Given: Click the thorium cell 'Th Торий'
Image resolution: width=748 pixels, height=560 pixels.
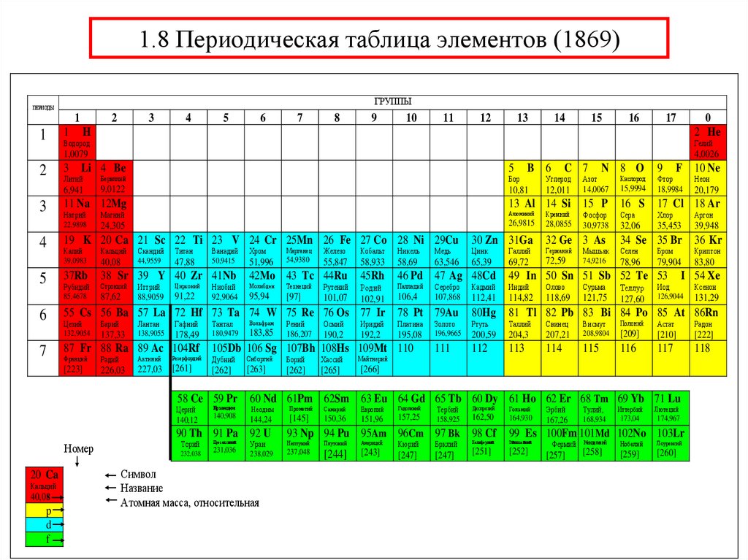Looking at the screenshot, I should 190,443.
